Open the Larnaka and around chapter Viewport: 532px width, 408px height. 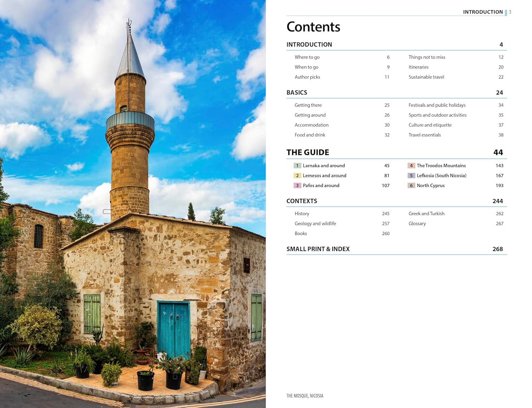[323, 166]
